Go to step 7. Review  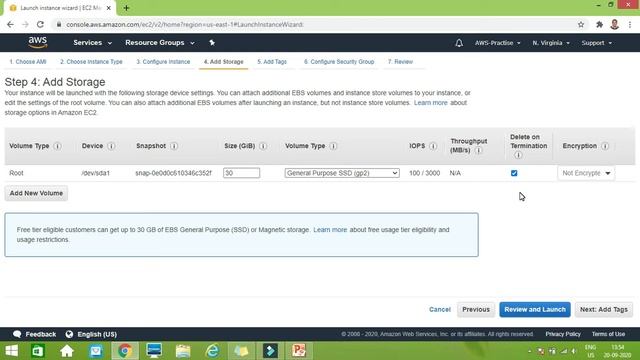(x=400, y=62)
